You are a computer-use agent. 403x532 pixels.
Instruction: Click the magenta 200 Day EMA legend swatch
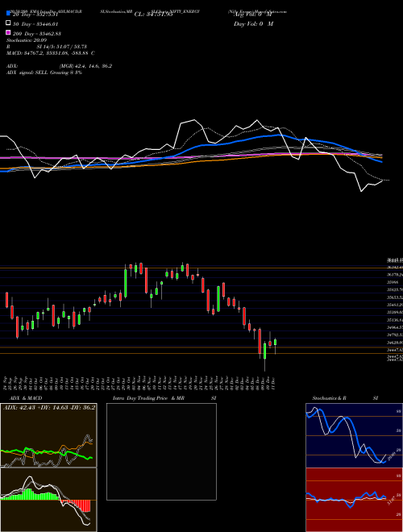pos(8,32)
